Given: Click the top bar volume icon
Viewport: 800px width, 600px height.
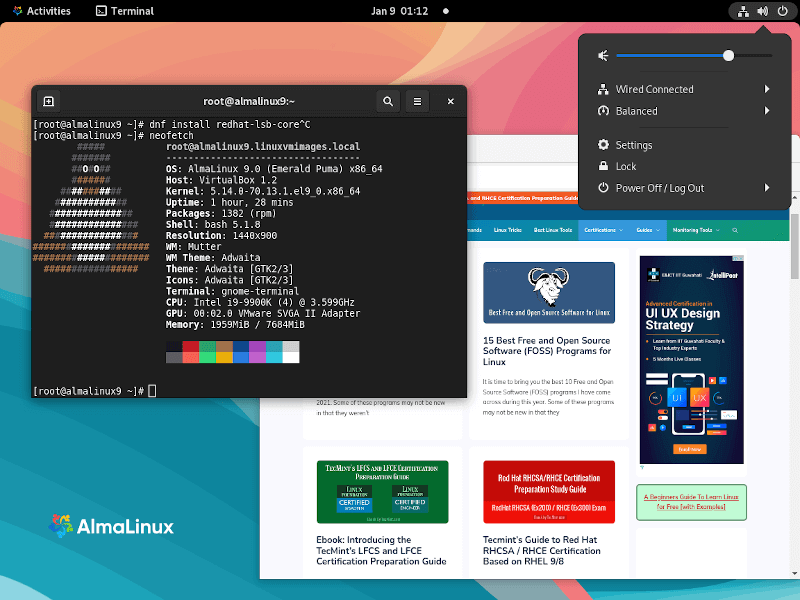Looking at the screenshot, I should (762, 11).
